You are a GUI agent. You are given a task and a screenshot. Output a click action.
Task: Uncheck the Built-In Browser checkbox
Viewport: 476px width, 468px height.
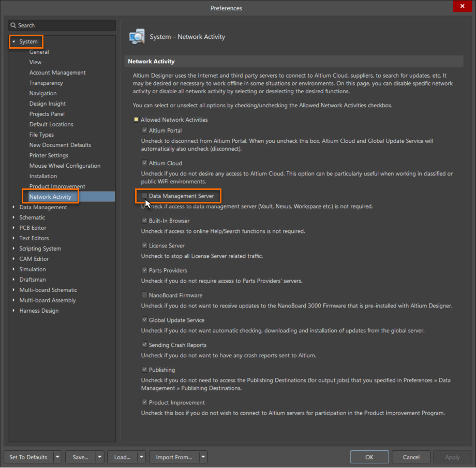click(x=144, y=221)
